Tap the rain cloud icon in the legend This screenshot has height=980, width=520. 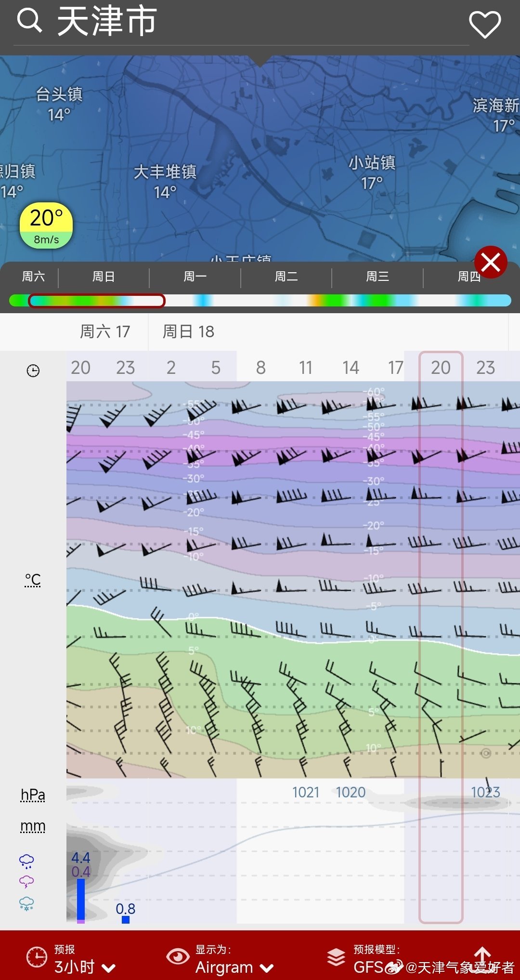(x=26, y=861)
